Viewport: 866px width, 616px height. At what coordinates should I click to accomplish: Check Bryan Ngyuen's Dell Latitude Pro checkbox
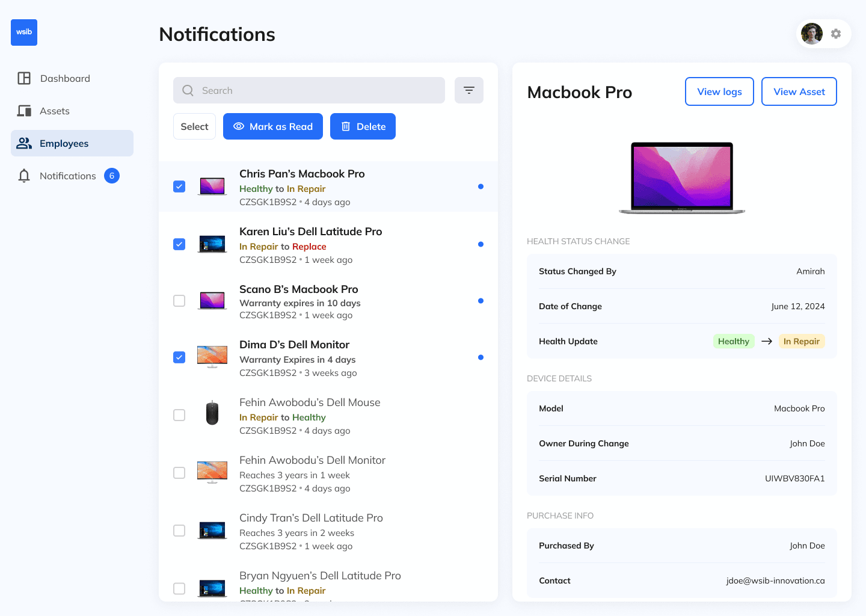pyautogui.click(x=179, y=588)
